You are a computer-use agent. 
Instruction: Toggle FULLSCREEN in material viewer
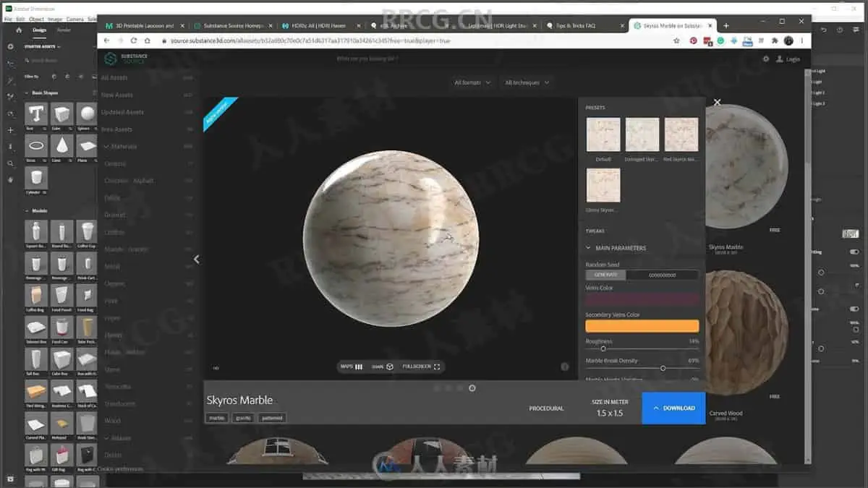tap(421, 367)
